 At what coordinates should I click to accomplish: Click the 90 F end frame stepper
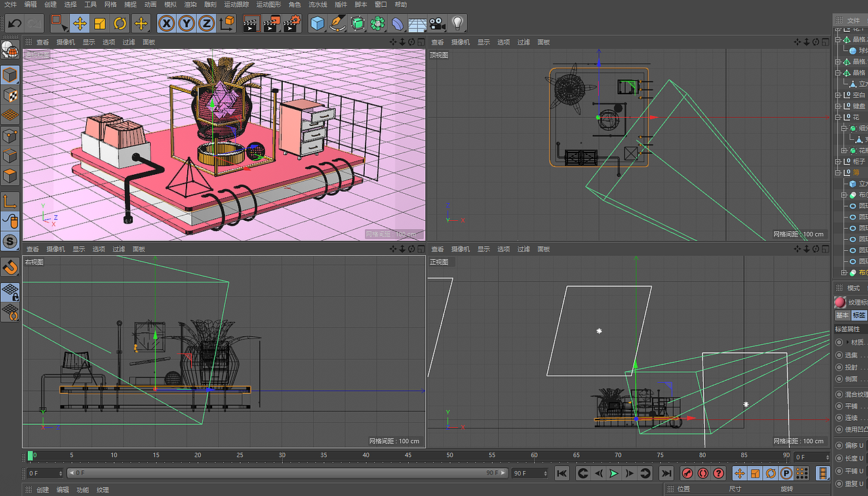tap(545, 474)
